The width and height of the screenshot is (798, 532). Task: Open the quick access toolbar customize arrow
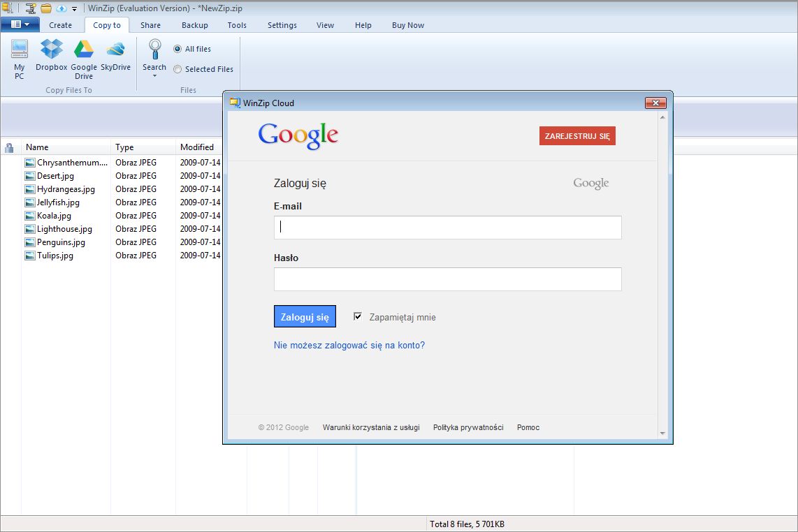tap(74, 8)
